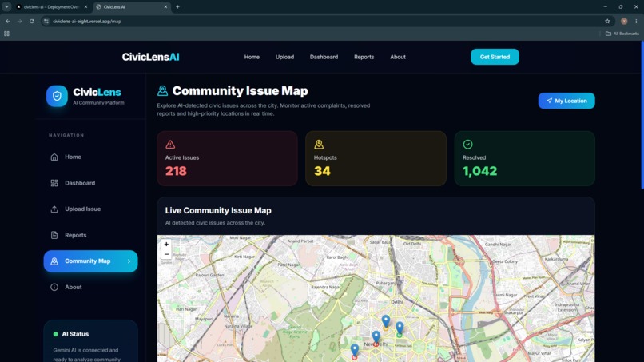Click the CivicLensAI header logo
The height and width of the screenshot is (362, 644).
150,57
